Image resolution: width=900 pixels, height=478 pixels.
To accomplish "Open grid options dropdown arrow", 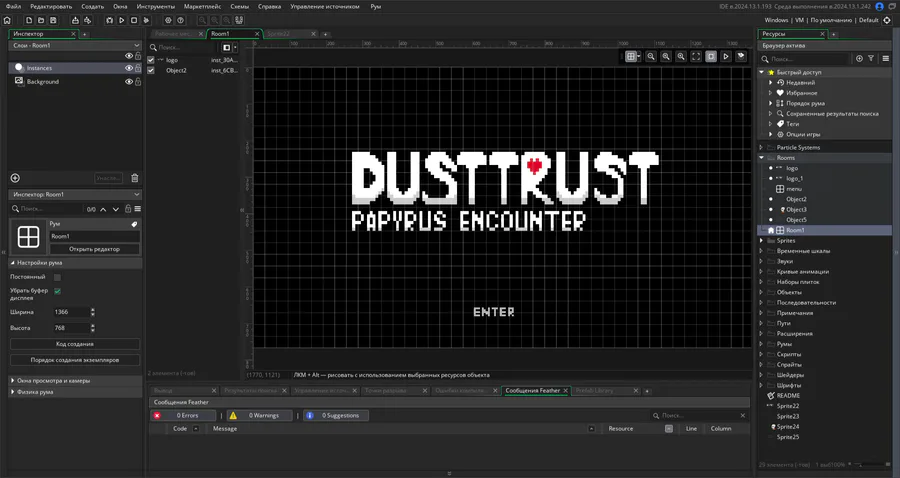I will pyautogui.click(x=638, y=56).
